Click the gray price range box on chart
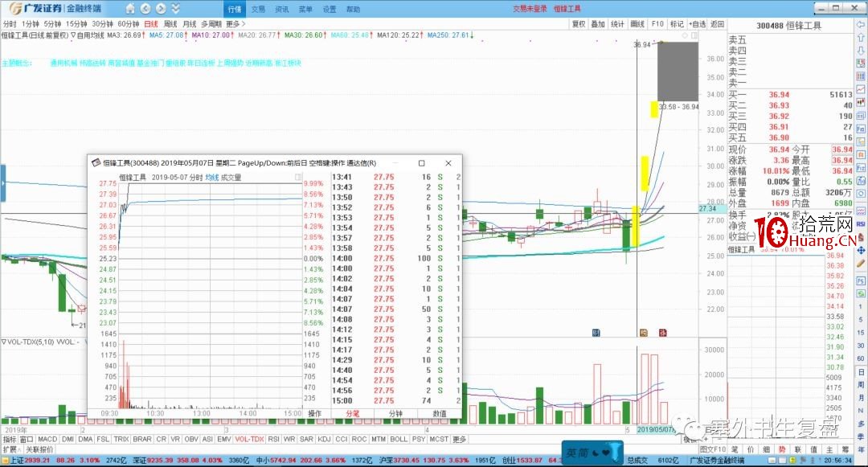The height and width of the screenshot is (467, 868). pyautogui.click(x=678, y=71)
